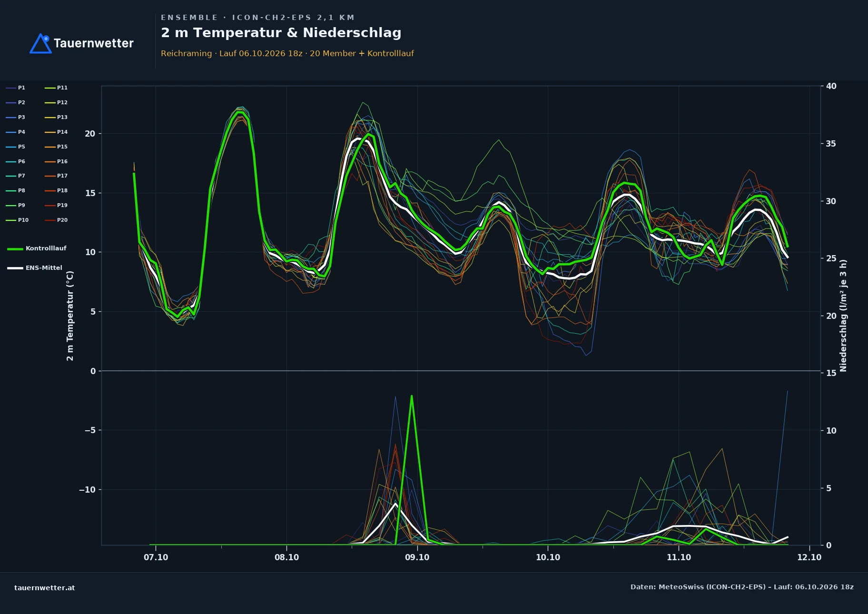Click the '2 m Temperatur (°C)' axis title
Viewport: 868px width, 614px height.
[x=70, y=316]
